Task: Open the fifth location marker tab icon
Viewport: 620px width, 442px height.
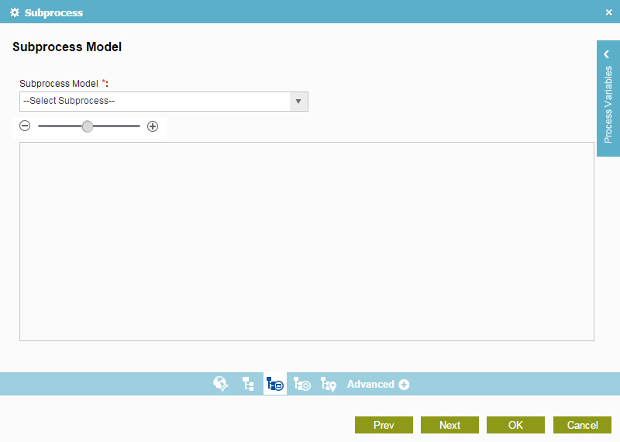Action: coord(328,384)
